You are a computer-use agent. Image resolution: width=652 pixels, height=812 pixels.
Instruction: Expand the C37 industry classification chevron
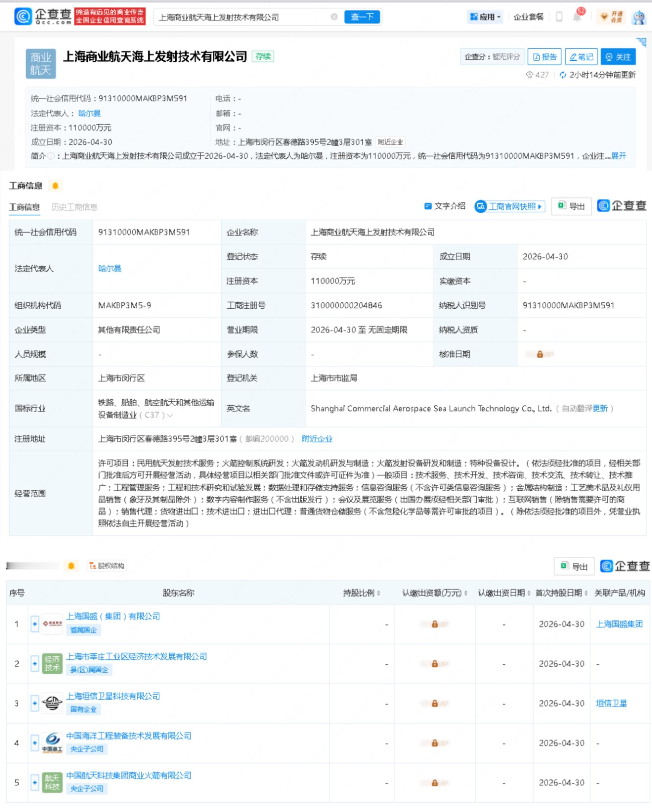[x=170, y=416]
